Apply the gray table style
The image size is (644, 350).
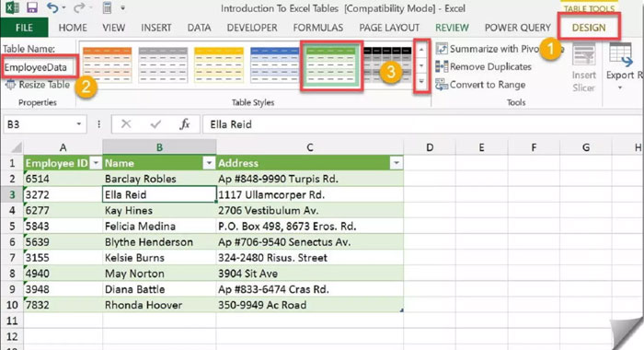(x=163, y=64)
